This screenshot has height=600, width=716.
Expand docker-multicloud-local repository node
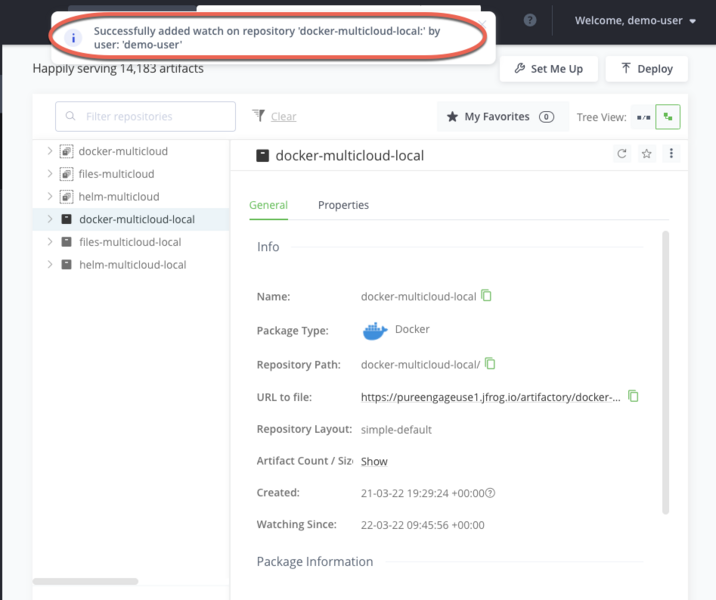point(50,219)
